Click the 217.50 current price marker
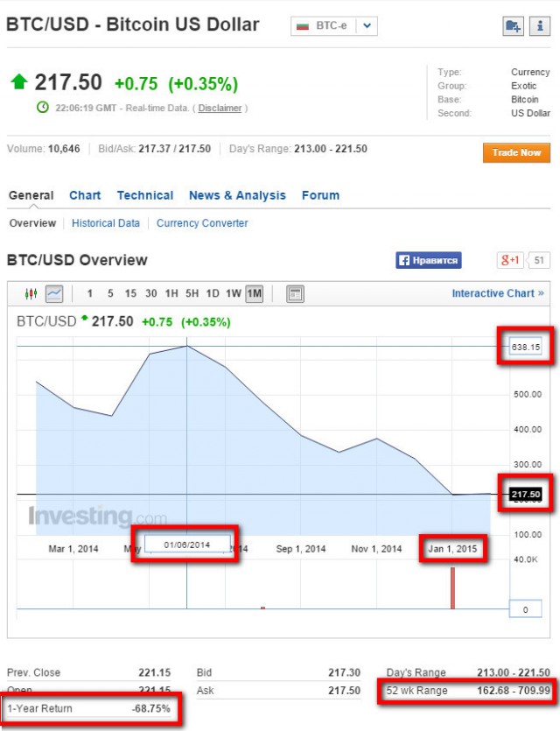This screenshot has height=731, width=560. coord(526,494)
